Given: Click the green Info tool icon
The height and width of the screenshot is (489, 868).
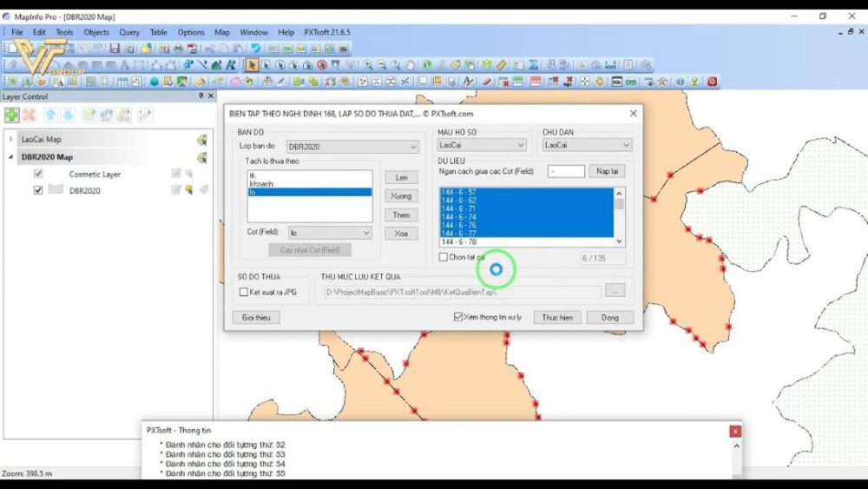Looking at the screenshot, I should click(427, 65).
